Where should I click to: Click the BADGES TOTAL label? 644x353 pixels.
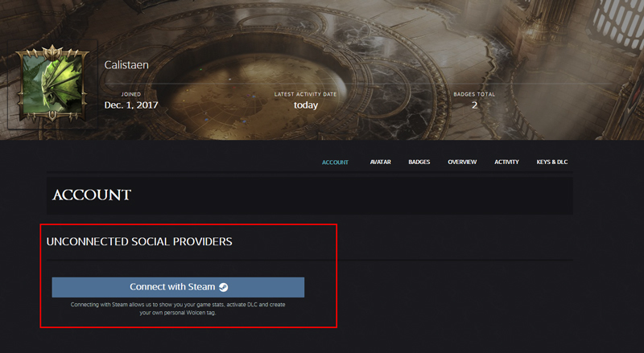coord(474,94)
